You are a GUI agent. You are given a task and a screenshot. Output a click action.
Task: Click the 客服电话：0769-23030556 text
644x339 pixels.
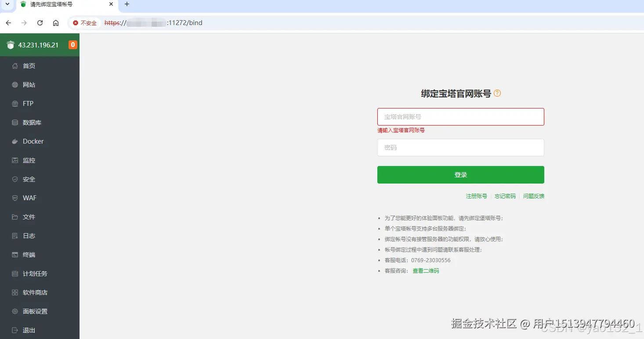(418, 260)
